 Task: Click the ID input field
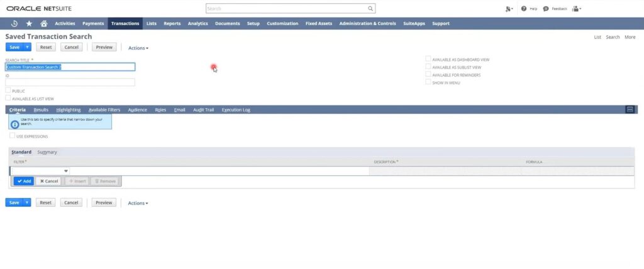tap(70, 82)
